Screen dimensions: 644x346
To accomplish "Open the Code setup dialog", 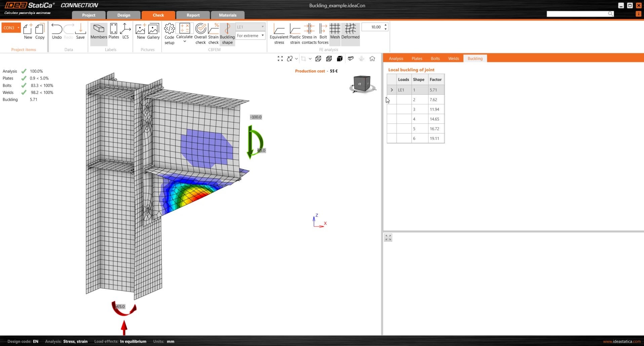I will pyautogui.click(x=169, y=34).
